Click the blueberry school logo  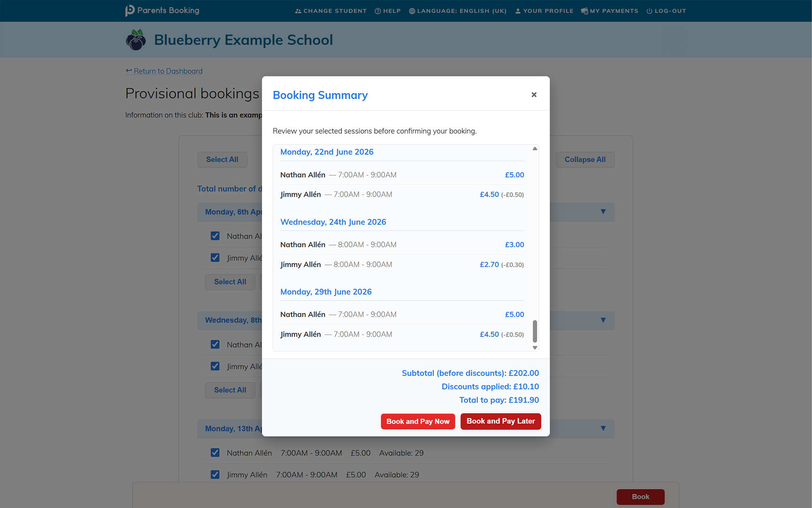click(136, 40)
